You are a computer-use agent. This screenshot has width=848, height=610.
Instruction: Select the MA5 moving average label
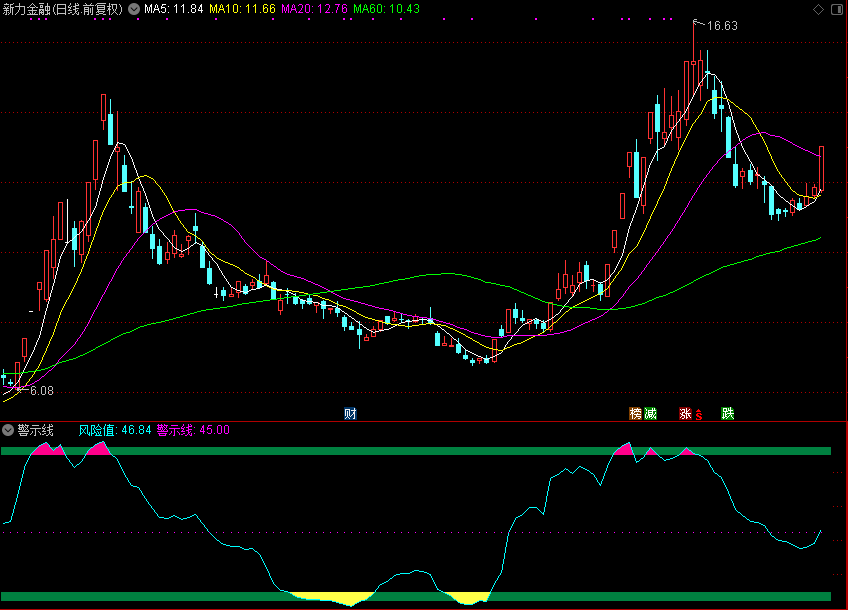174,9
